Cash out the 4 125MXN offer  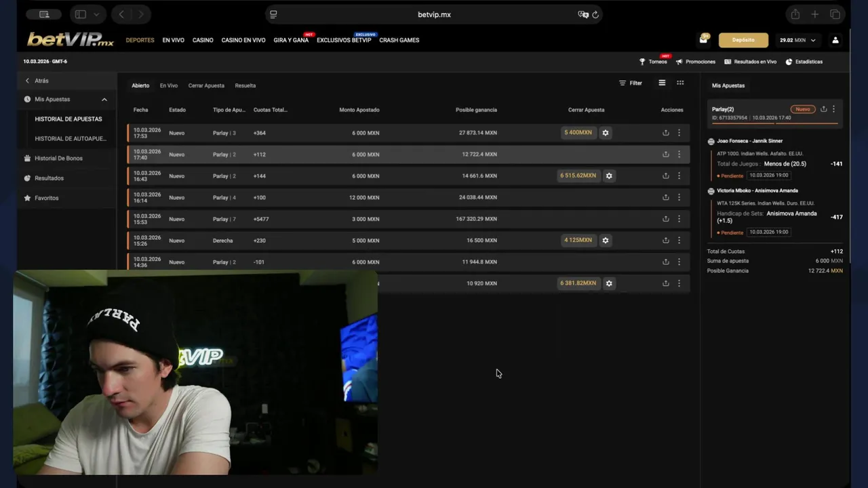point(578,240)
